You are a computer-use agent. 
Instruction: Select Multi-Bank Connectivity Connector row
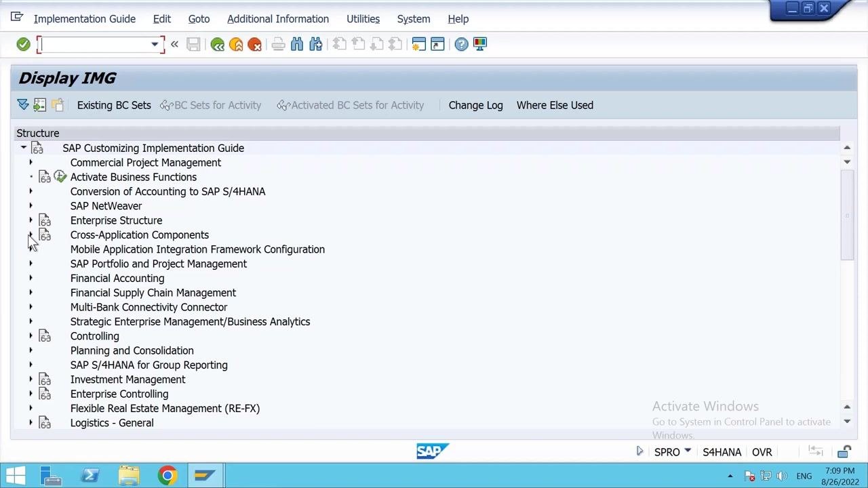(149, 307)
